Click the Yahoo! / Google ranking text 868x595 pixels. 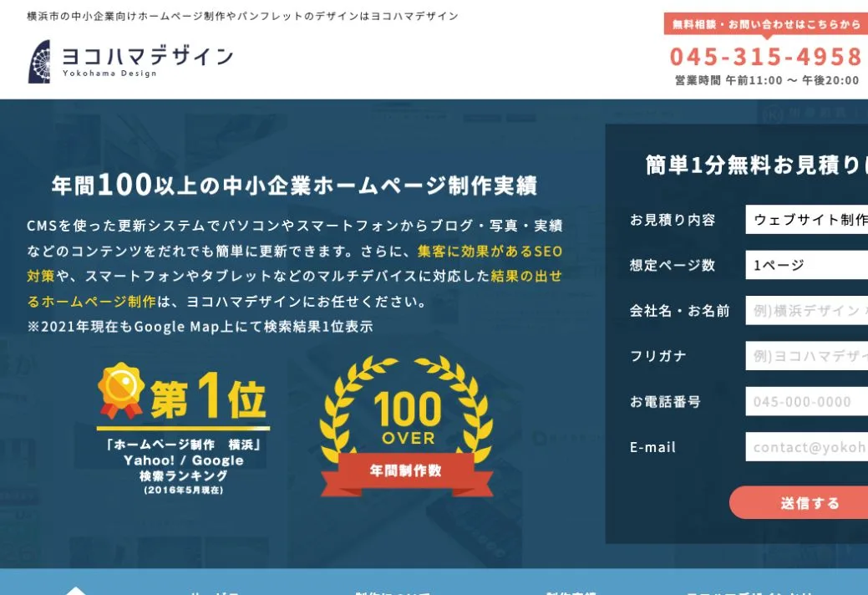click(x=183, y=460)
